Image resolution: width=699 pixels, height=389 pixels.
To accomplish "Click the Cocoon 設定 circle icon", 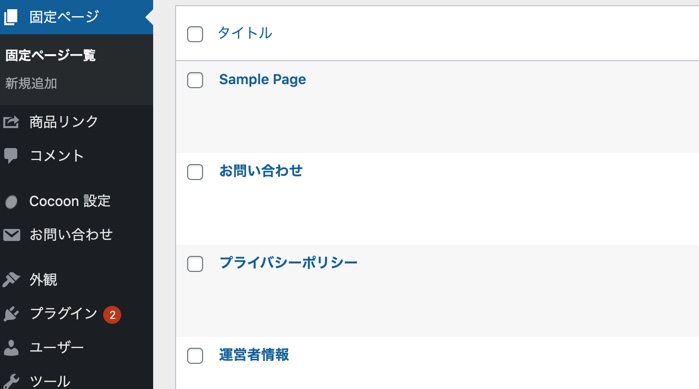I will click(x=11, y=202).
